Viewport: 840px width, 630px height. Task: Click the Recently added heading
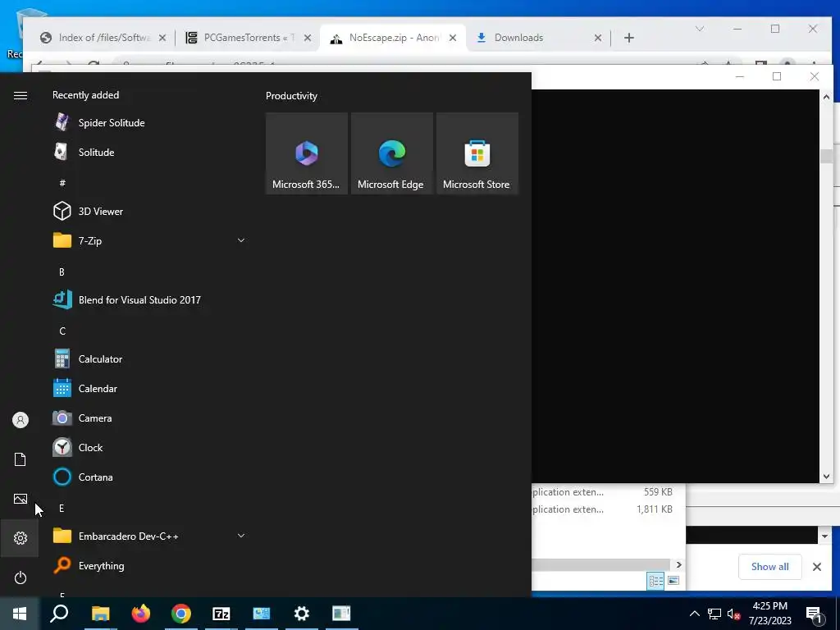pos(85,95)
